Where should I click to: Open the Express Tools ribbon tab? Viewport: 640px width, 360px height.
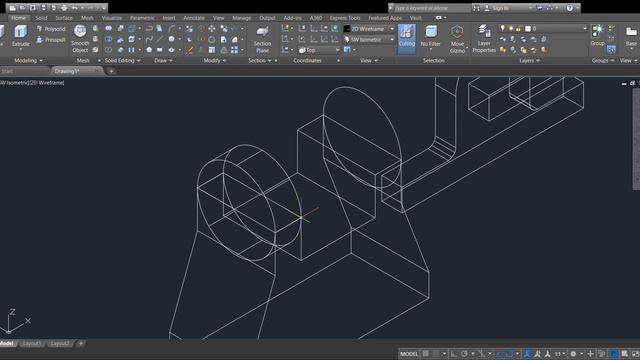[x=345, y=18]
